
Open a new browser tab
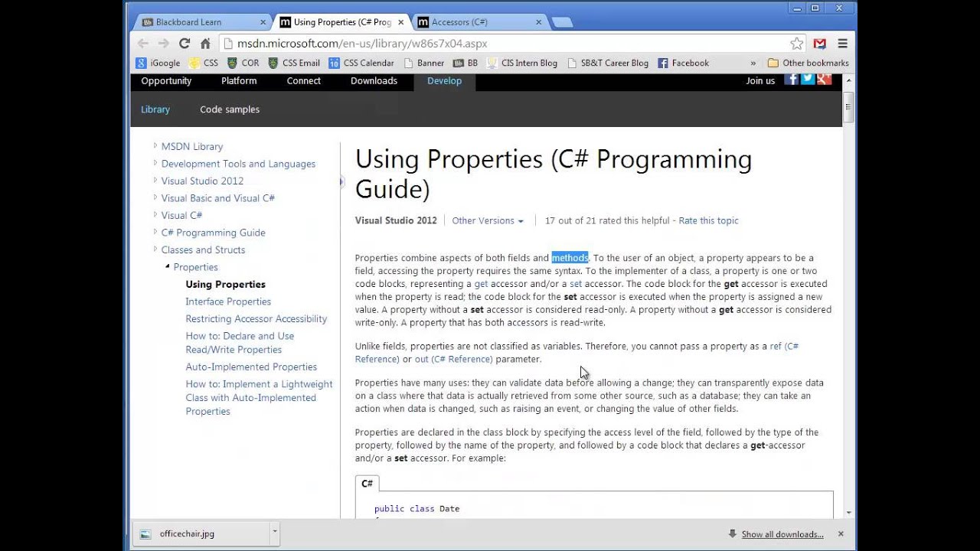[562, 22]
